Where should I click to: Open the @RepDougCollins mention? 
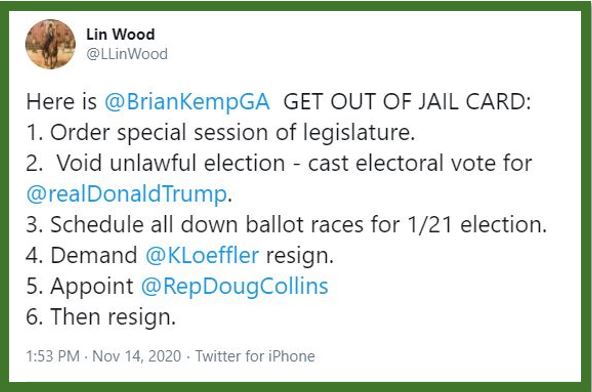234,286
